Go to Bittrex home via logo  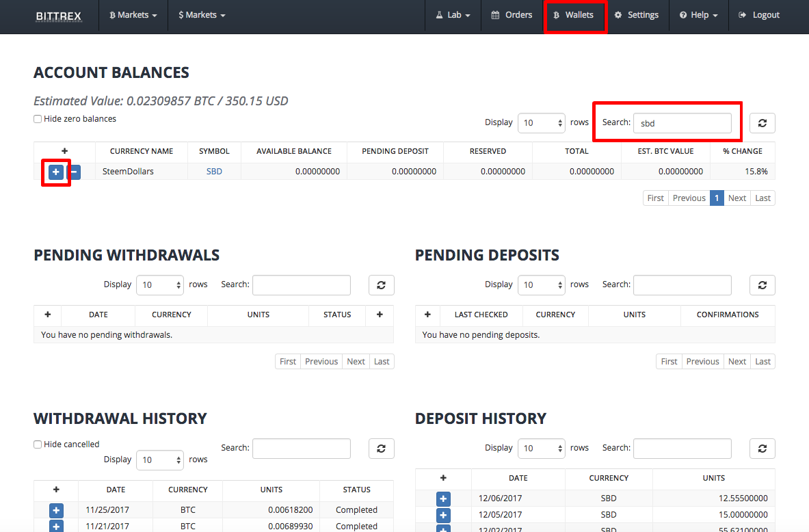click(x=59, y=16)
